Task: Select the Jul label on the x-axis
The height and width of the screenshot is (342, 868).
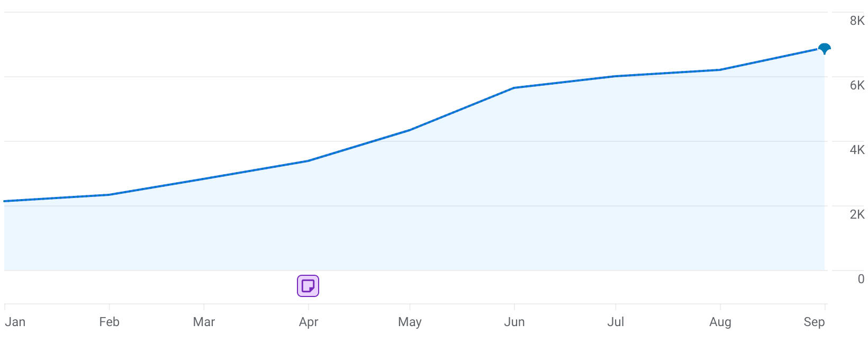Action: pyautogui.click(x=616, y=322)
